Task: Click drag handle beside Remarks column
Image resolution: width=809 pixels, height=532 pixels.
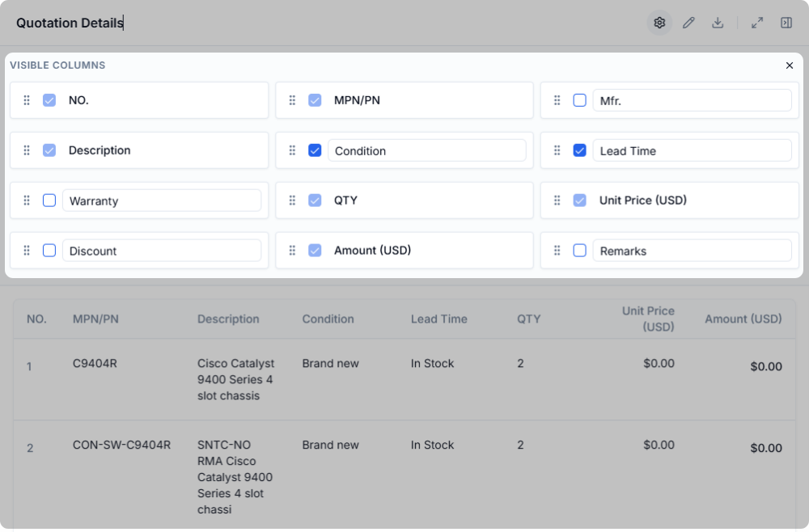Action: click(x=557, y=251)
